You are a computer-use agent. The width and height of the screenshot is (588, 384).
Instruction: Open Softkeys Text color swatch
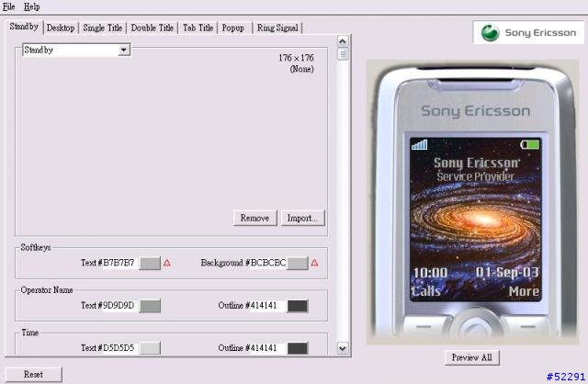coord(150,263)
